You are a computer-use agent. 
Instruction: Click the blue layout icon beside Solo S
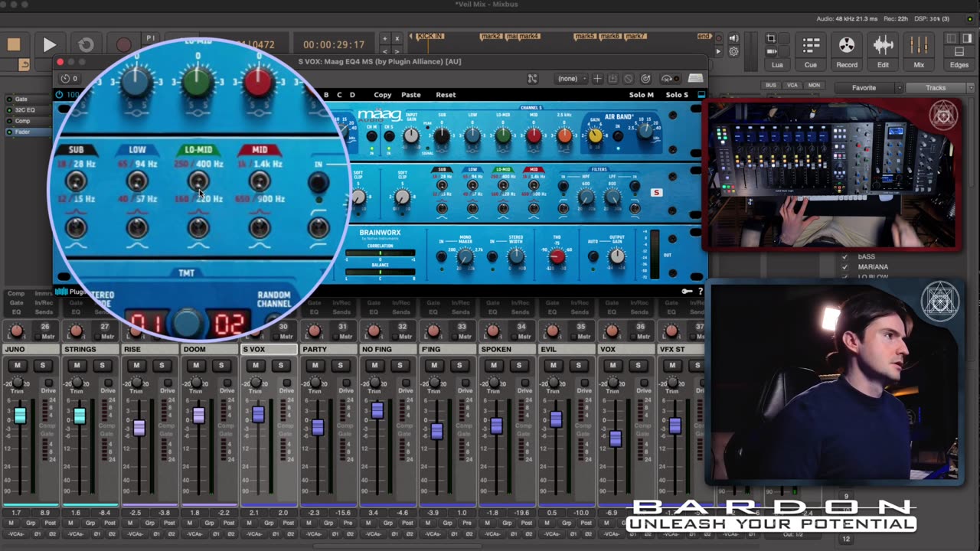click(x=701, y=95)
